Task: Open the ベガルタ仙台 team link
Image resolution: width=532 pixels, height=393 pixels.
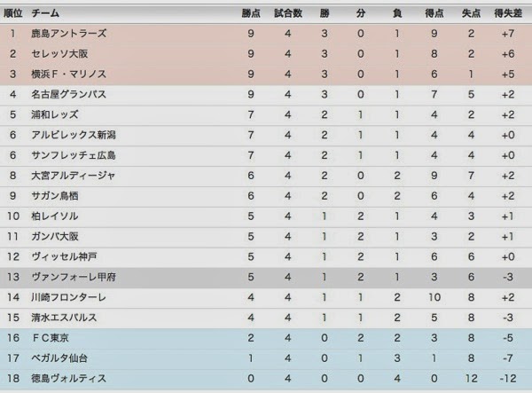Action: [x=60, y=358]
